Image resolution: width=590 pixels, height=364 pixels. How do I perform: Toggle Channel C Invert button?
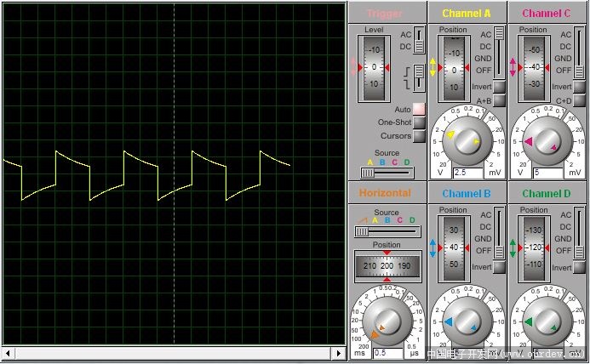click(579, 87)
